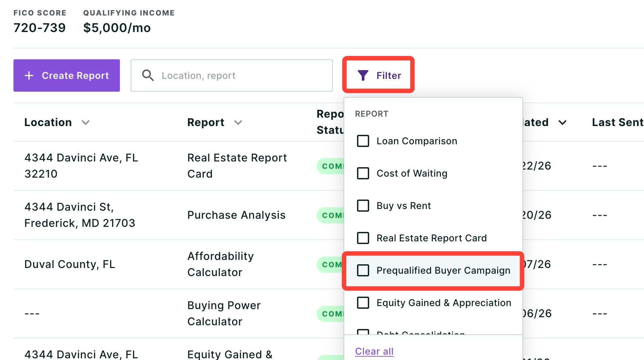This screenshot has height=360, width=644.
Task: Open the Filter funnel icon
Action: coord(363,76)
